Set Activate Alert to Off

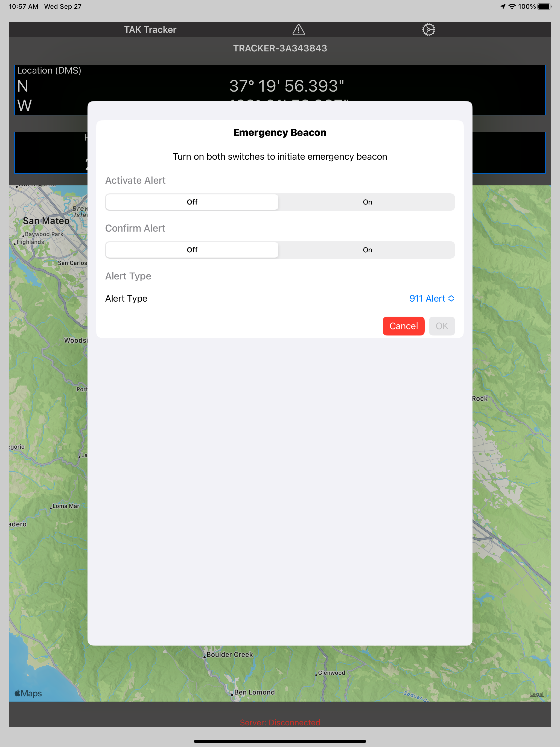tap(192, 202)
